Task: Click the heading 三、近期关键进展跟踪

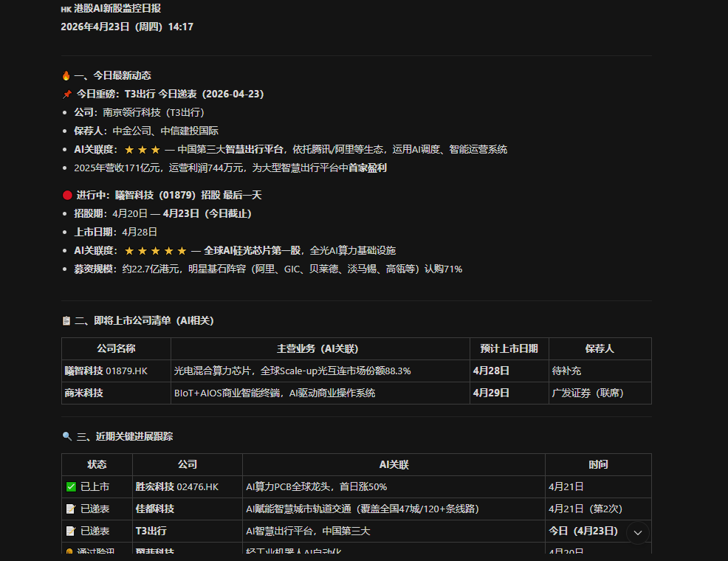Action: (x=125, y=437)
